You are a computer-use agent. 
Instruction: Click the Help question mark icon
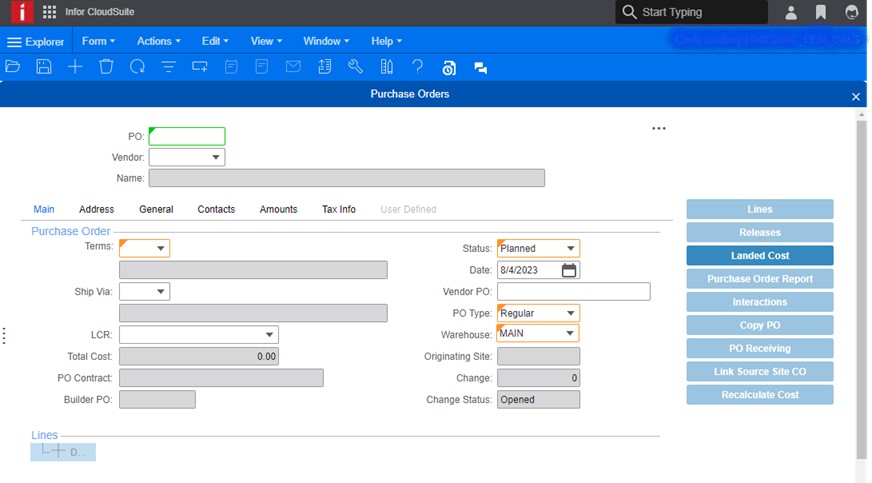pos(418,67)
